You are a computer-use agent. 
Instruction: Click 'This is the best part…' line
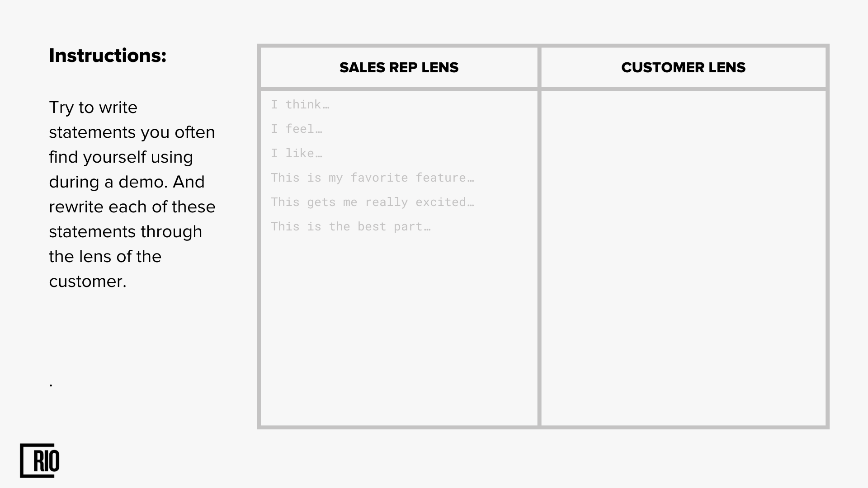(351, 226)
